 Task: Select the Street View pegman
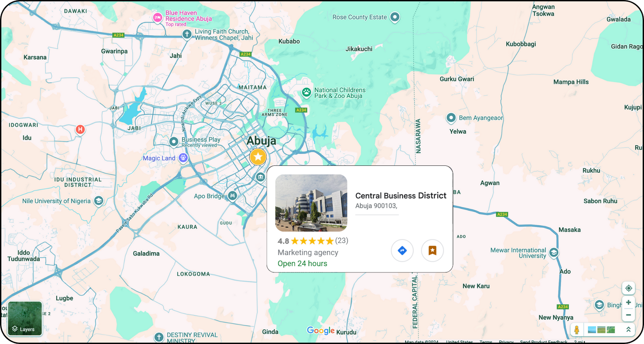coord(576,330)
